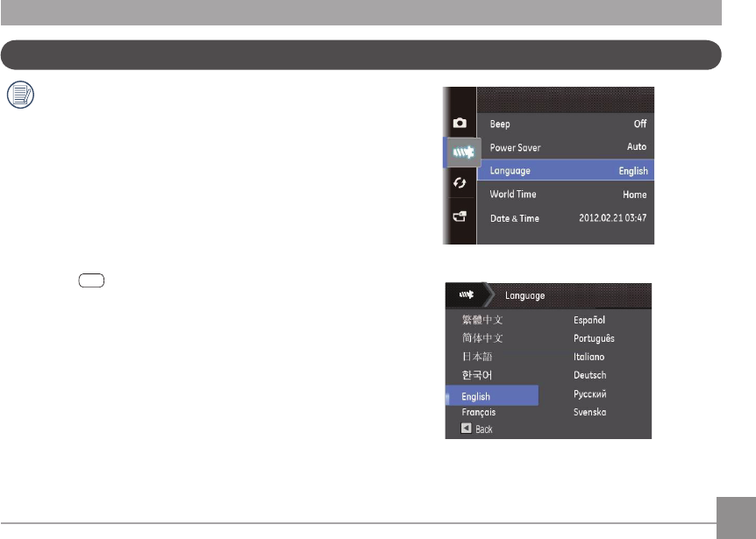The image size is (756, 539).
Task: Click the World Time value Home
Action: pos(634,195)
